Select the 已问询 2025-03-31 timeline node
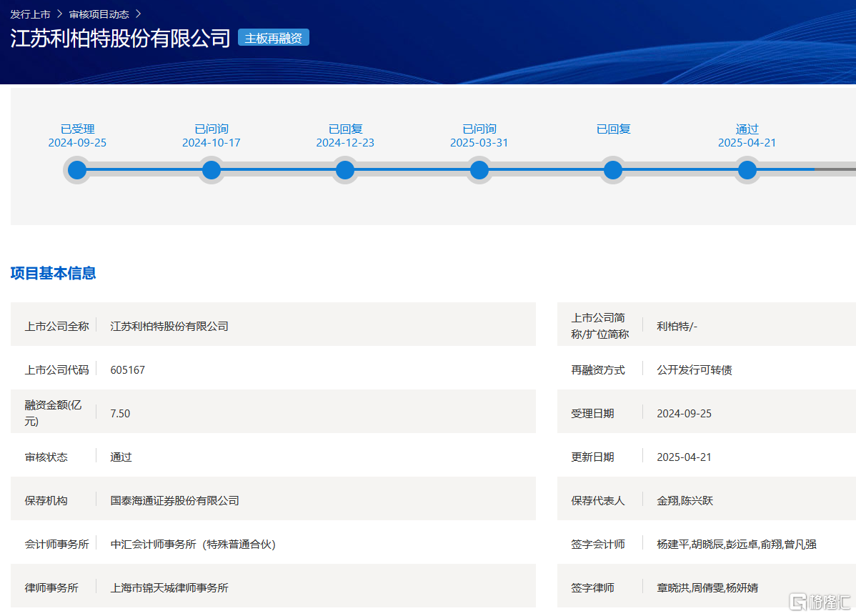 coord(479,170)
